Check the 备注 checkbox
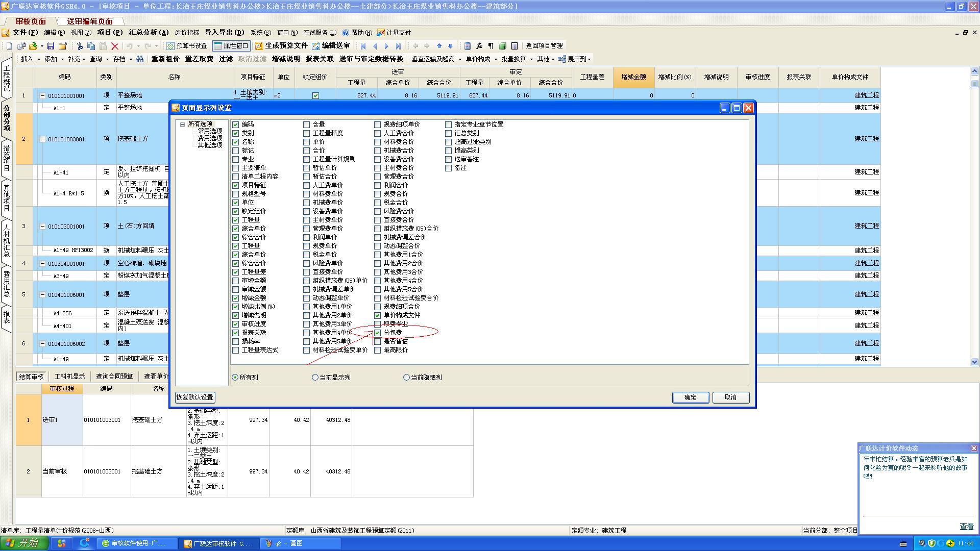The height and width of the screenshot is (551, 980). point(449,168)
